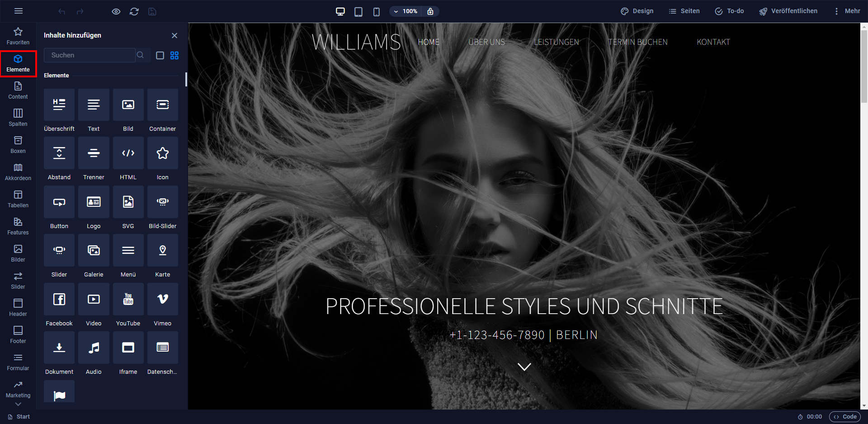Screen dimensions: 868x424
Task: Open the Design menu
Action: tap(637, 11)
